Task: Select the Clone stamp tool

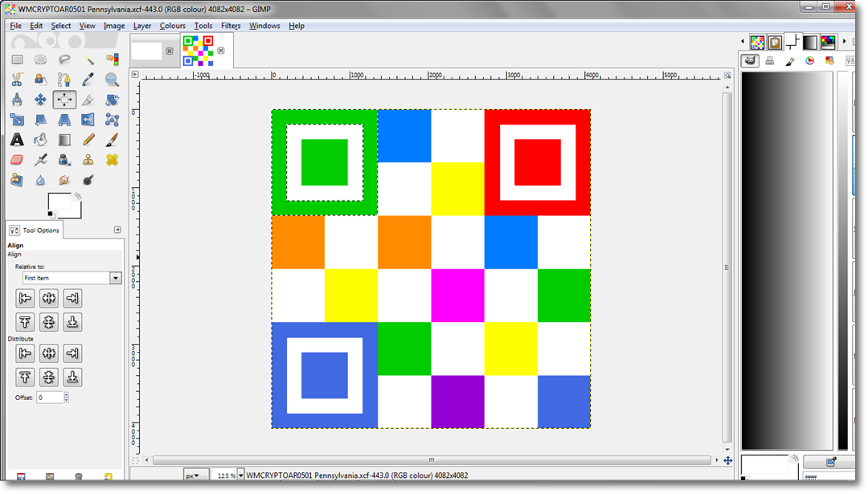Action: pyautogui.click(x=88, y=160)
